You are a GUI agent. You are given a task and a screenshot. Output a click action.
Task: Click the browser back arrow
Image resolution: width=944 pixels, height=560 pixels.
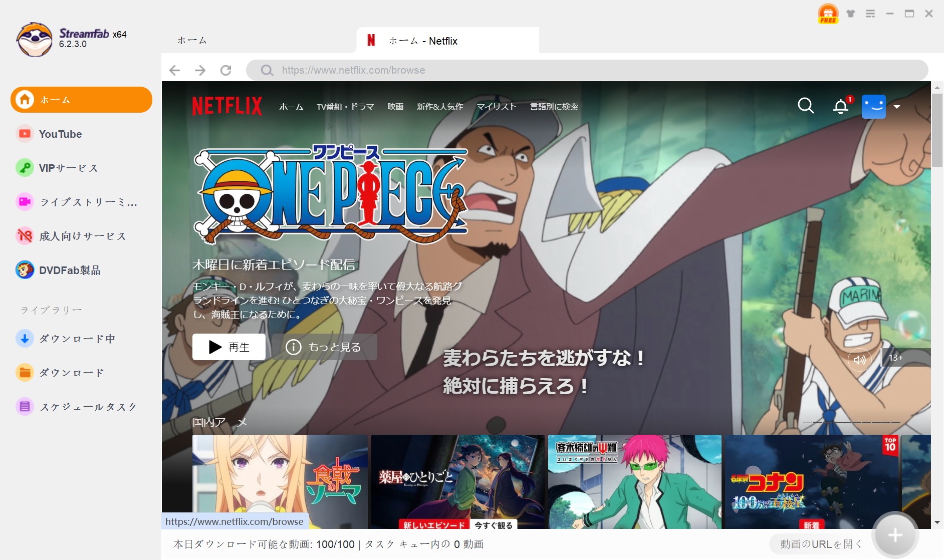point(174,70)
